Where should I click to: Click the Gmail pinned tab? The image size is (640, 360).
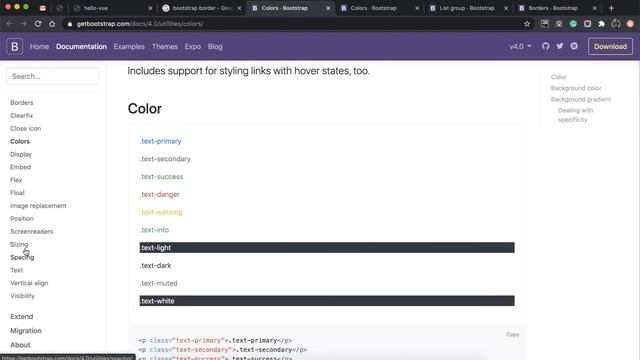42,8
